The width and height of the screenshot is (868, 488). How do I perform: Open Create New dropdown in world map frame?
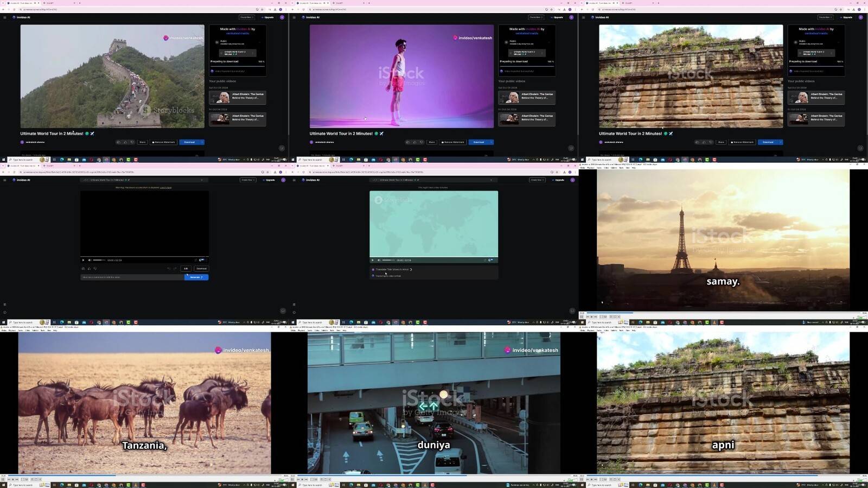pos(537,180)
